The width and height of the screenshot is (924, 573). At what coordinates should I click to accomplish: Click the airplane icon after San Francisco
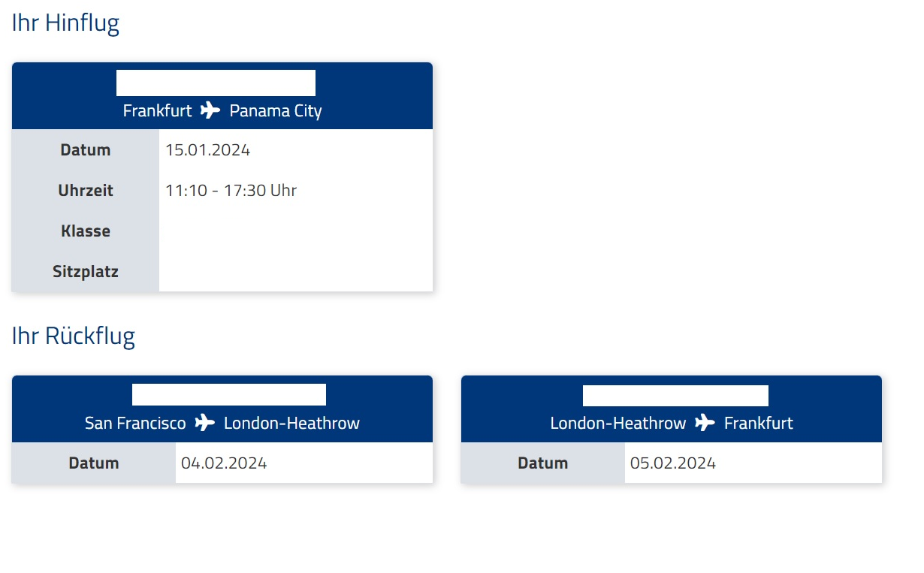(x=204, y=424)
